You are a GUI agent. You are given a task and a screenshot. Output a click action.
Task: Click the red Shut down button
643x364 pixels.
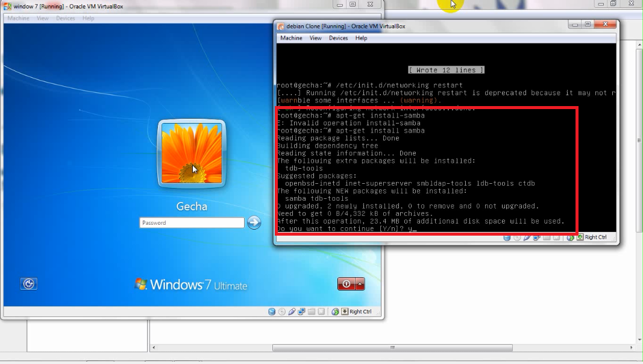[x=347, y=284]
